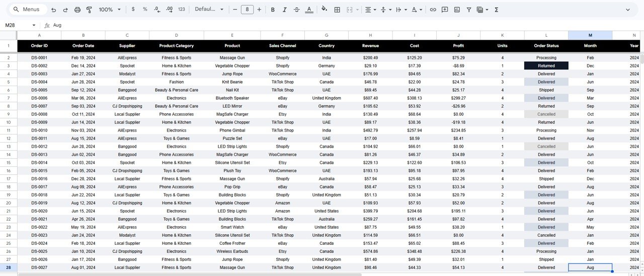
Task: Click the Product Category header cell
Action: click(x=177, y=46)
